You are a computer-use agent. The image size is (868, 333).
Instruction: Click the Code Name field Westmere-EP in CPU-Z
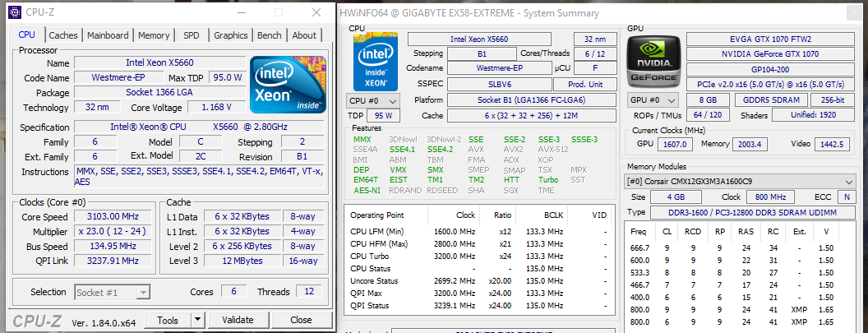coord(119,77)
